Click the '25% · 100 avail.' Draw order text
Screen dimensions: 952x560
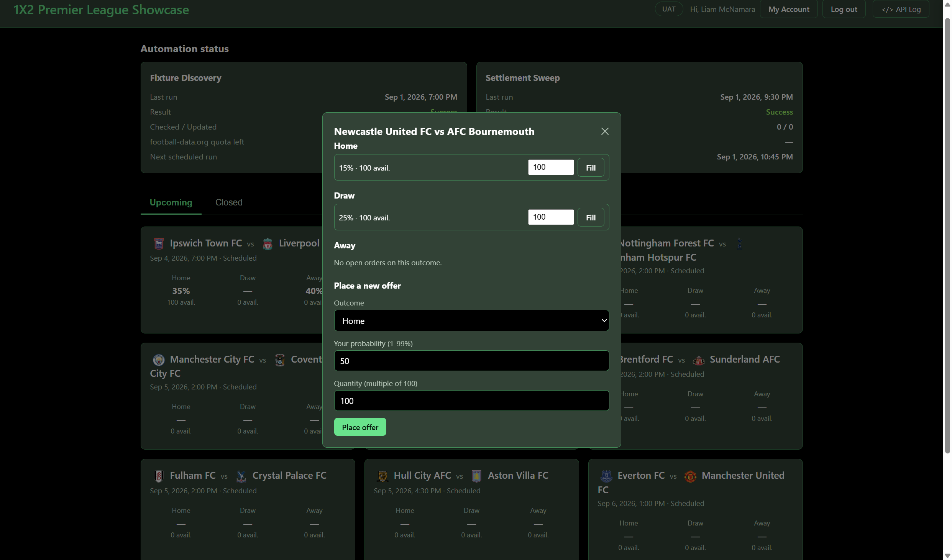click(364, 218)
